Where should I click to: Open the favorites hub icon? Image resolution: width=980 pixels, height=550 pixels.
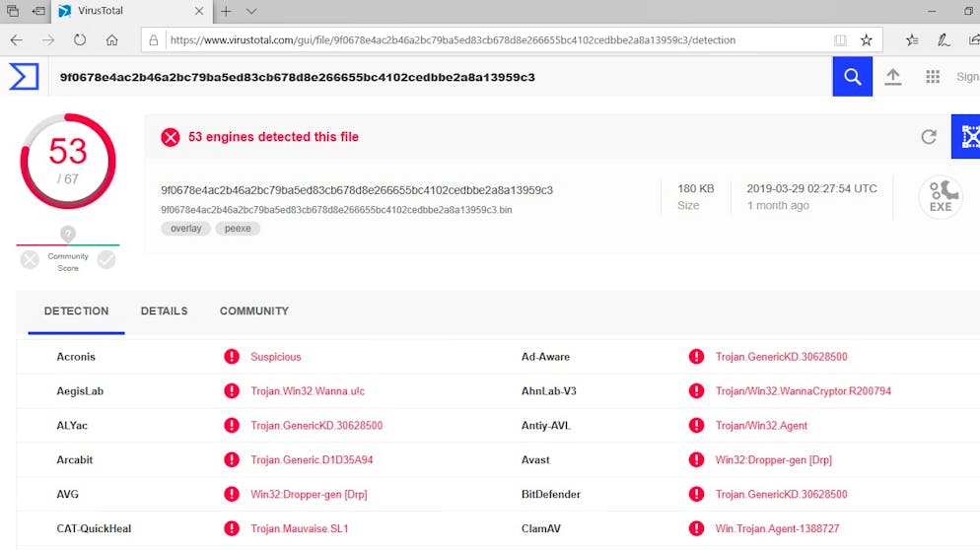[x=912, y=40]
